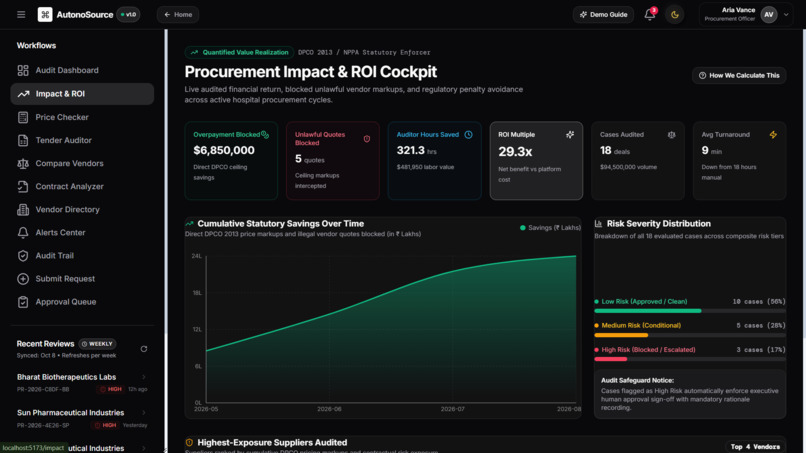Open Audit Trail
Screen dimensions: 806x453
tap(82, 256)
